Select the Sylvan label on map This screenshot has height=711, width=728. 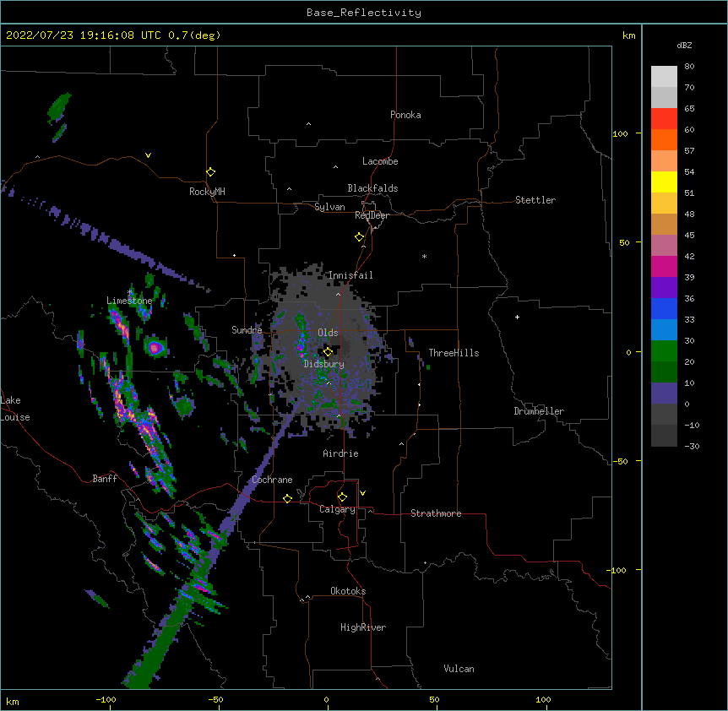(x=329, y=207)
